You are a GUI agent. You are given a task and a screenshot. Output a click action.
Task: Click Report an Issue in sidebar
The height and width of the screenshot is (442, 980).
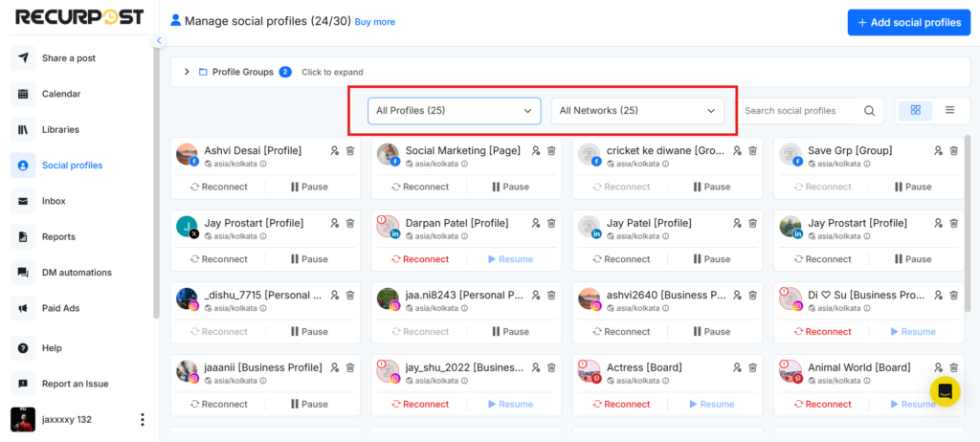point(75,384)
